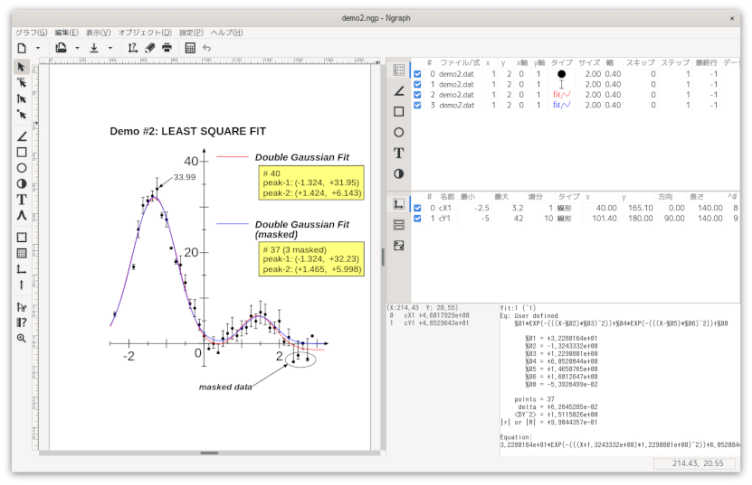Click the undo arrow in toolbar
The image size is (752, 485).
pyautogui.click(x=207, y=47)
